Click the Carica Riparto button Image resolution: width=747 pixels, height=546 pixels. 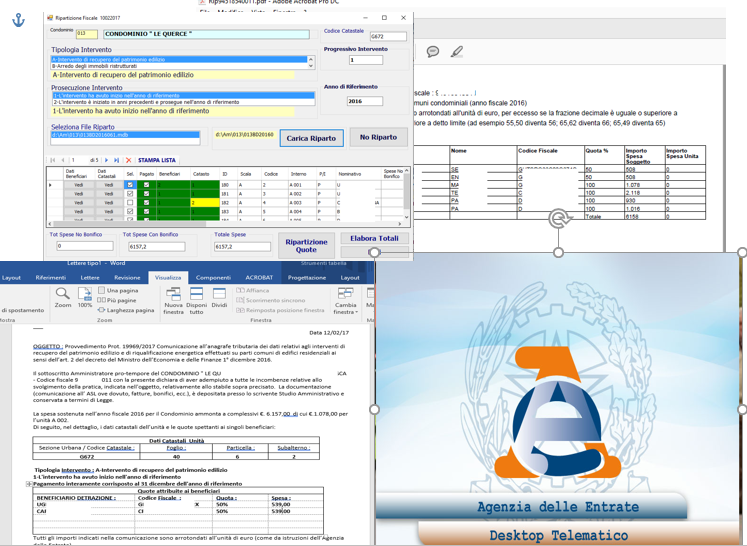coord(312,138)
